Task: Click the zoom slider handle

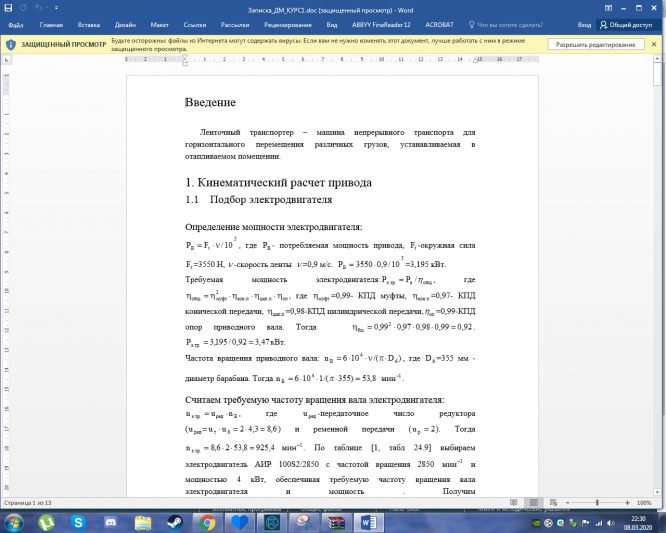Action: click(597, 502)
